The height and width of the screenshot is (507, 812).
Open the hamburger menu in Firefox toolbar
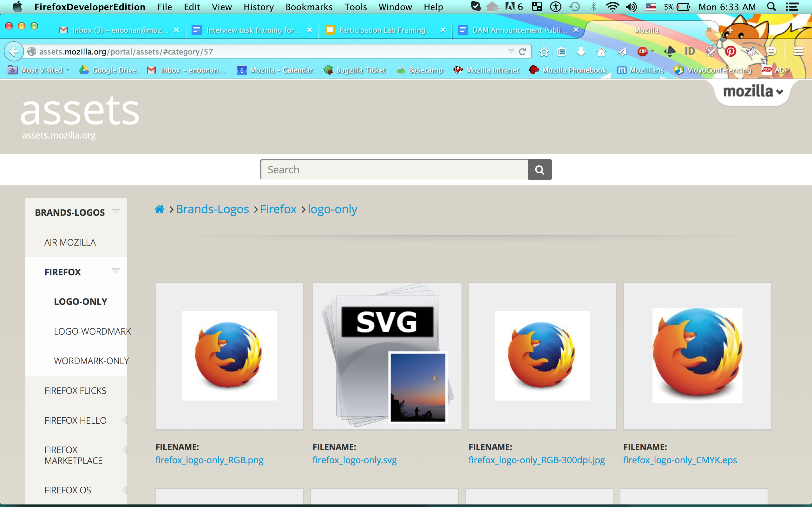pyautogui.click(x=798, y=52)
